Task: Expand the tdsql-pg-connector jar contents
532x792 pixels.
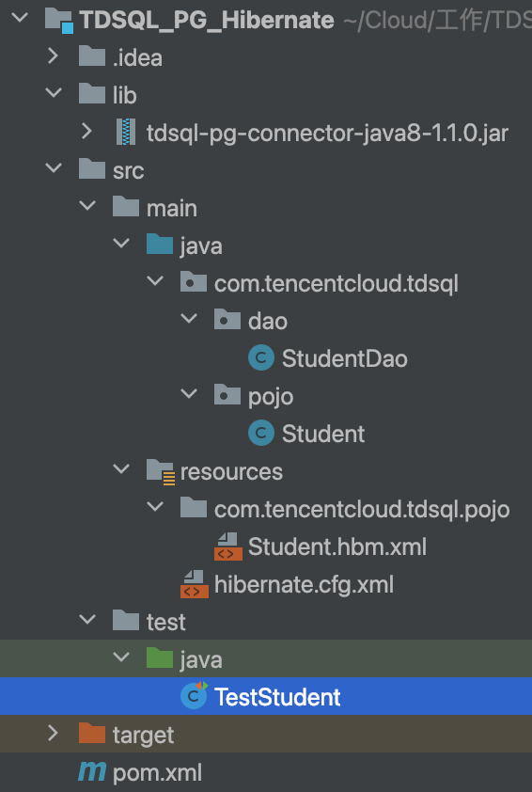Action: click(x=86, y=132)
